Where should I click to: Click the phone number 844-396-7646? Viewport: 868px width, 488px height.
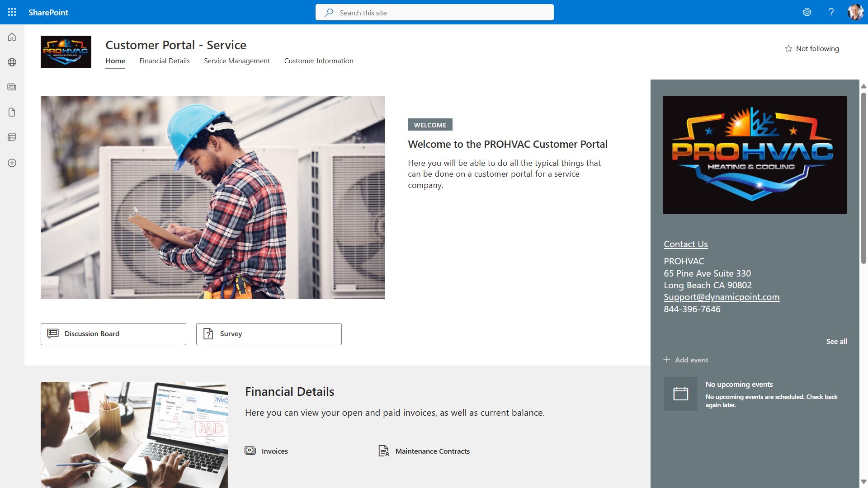(692, 309)
